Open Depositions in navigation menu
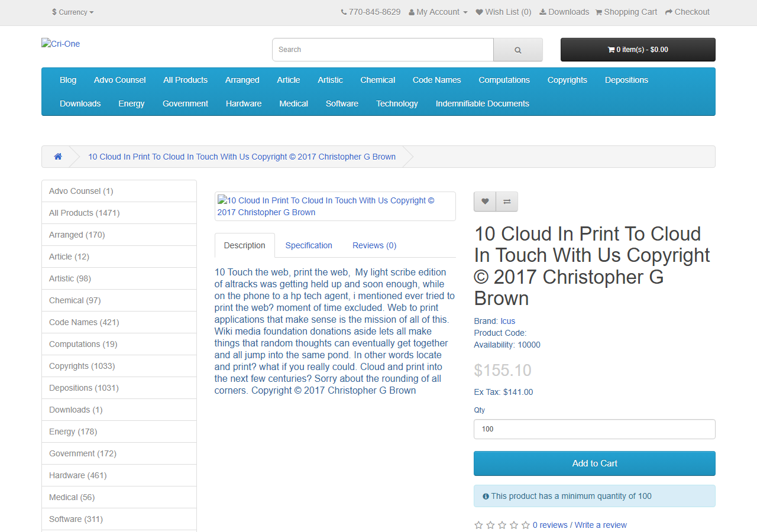Image resolution: width=757 pixels, height=532 pixels. pyautogui.click(x=627, y=80)
